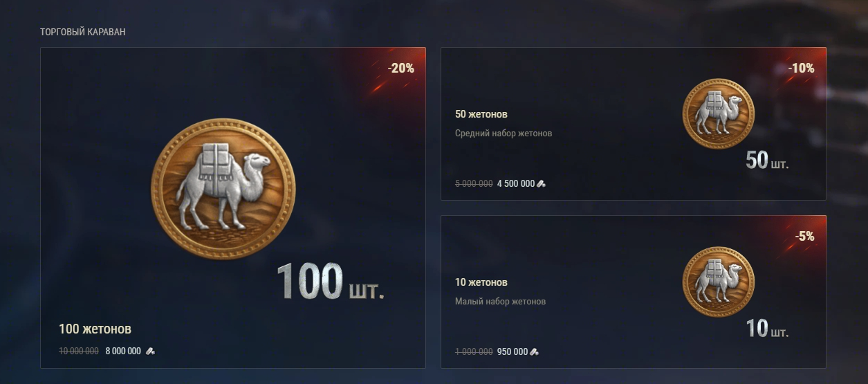Image resolution: width=868 pixels, height=384 pixels.
Task: Click the camel coin icon in 50 жетонов card
Action: 719,113
